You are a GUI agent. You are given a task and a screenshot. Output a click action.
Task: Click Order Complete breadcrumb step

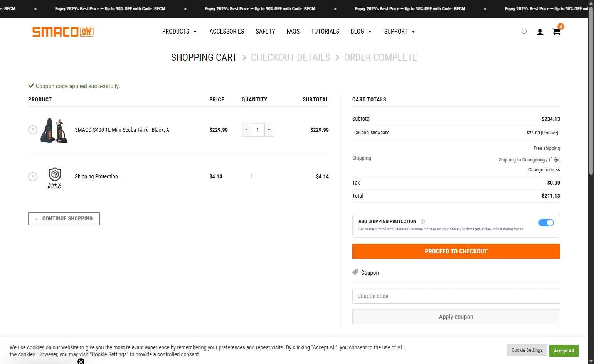tap(380, 57)
